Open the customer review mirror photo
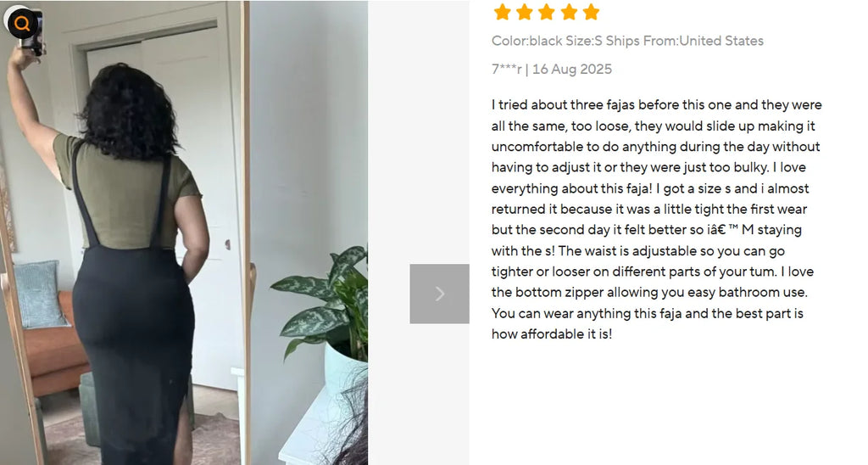This screenshot has width=868, height=465. [x=184, y=232]
